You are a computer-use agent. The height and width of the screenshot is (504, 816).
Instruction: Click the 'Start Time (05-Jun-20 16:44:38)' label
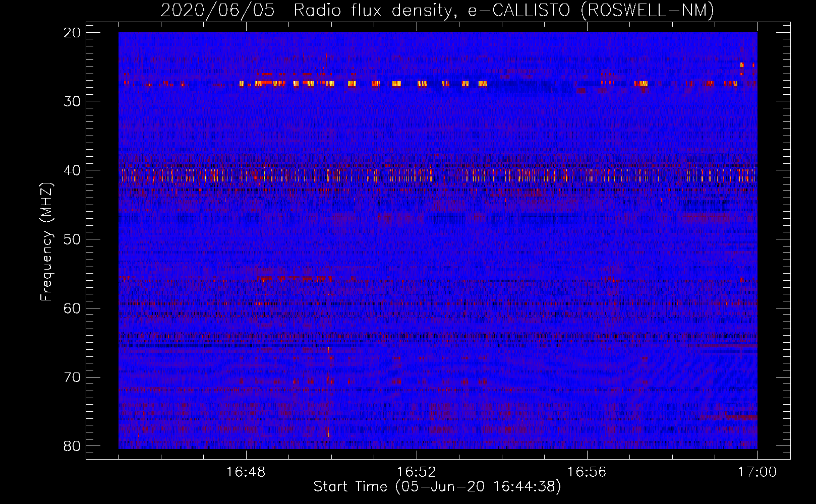pyautogui.click(x=437, y=487)
